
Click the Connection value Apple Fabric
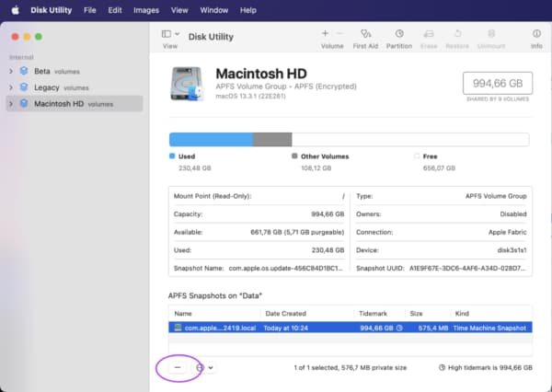point(507,232)
